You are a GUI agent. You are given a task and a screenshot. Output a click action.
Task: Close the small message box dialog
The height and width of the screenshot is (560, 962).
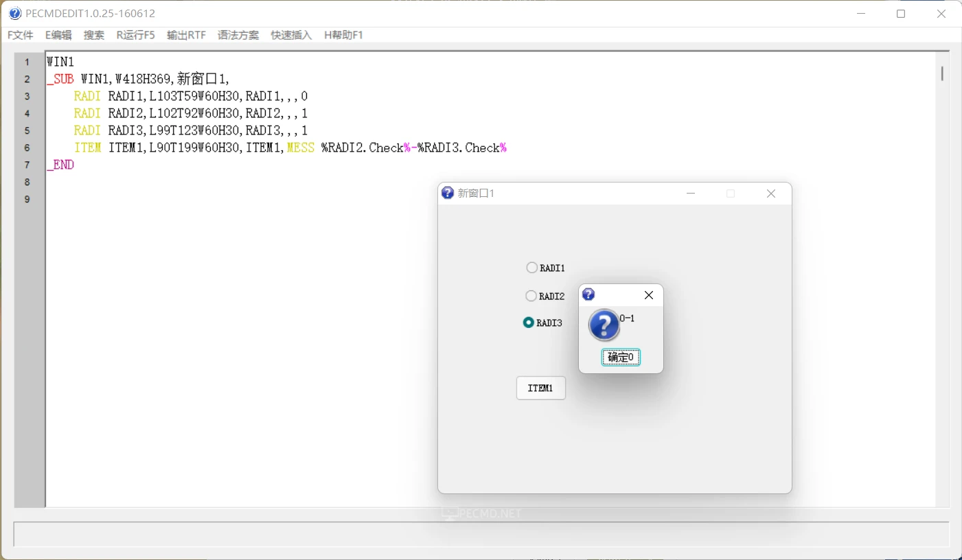pos(649,295)
